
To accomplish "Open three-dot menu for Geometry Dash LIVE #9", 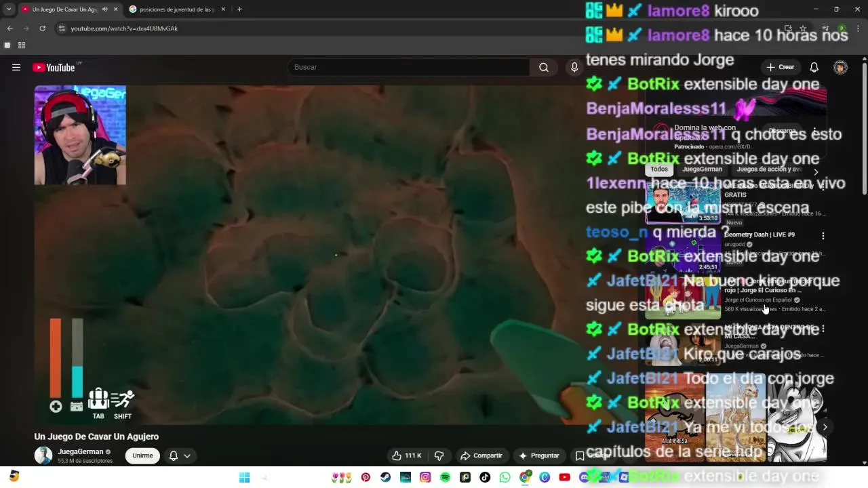I will point(823,236).
